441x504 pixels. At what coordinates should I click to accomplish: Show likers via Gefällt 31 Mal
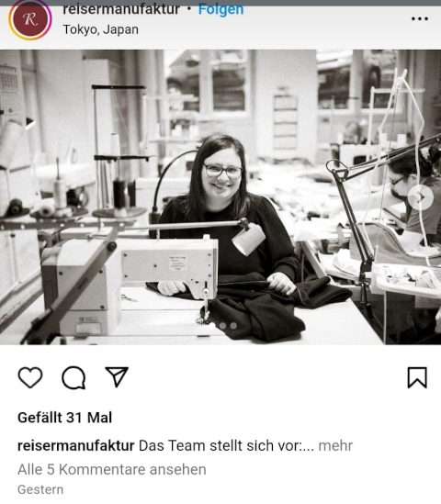(65, 418)
